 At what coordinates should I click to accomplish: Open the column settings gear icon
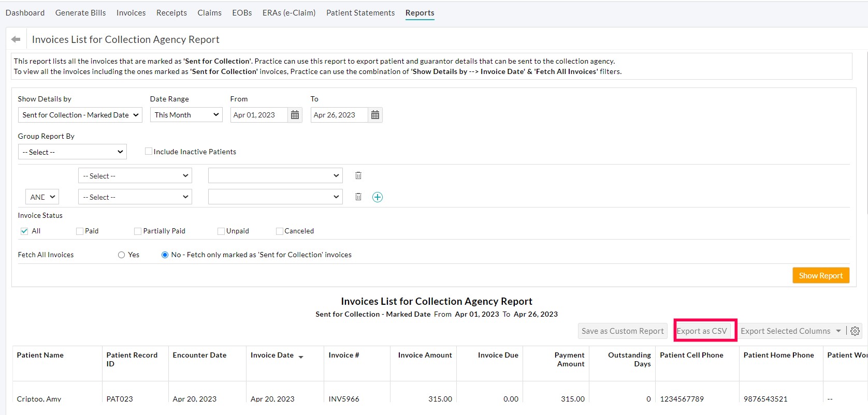point(855,331)
